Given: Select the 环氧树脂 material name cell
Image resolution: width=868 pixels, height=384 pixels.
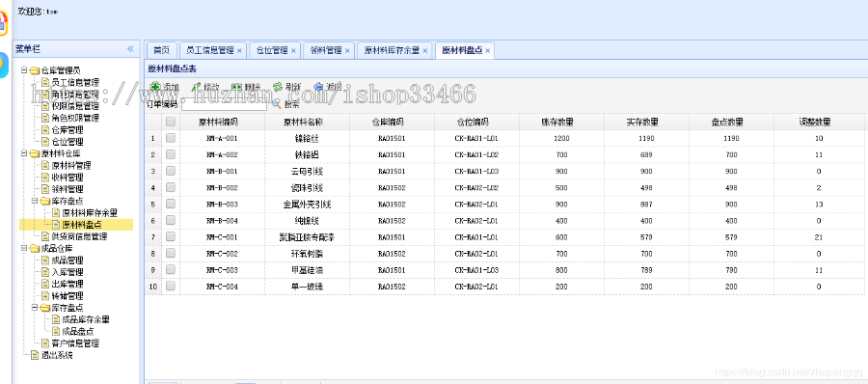Looking at the screenshot, I should [x=308, y=254].
